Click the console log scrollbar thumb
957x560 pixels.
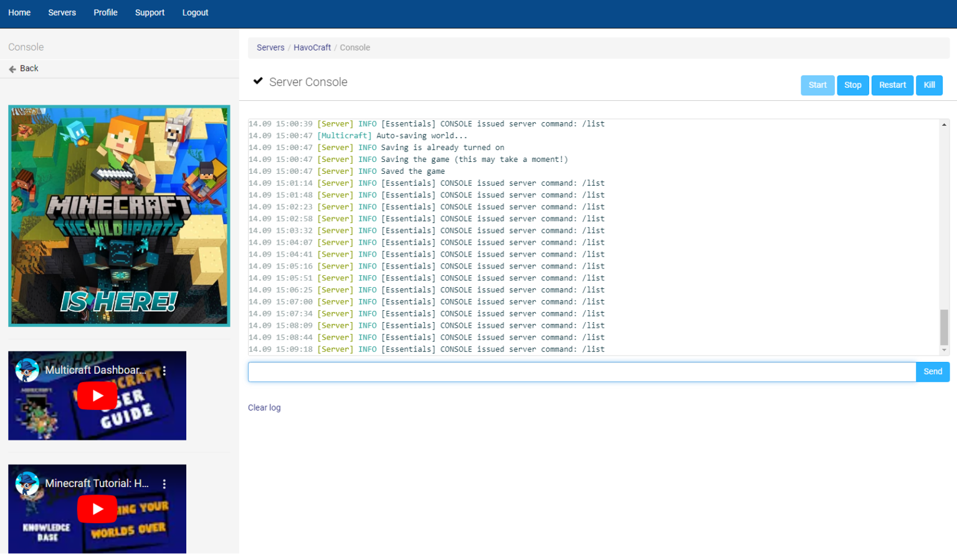pos(944,327)
